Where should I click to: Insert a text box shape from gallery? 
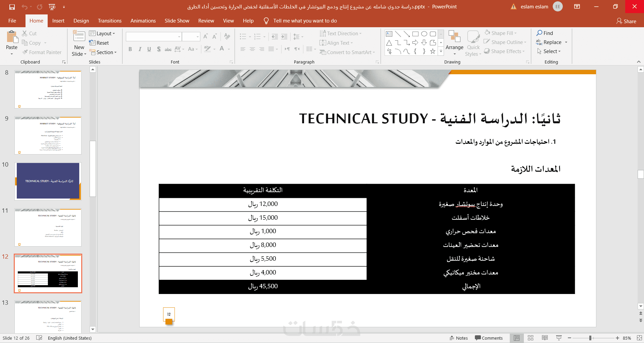click(x=389, y=34)
